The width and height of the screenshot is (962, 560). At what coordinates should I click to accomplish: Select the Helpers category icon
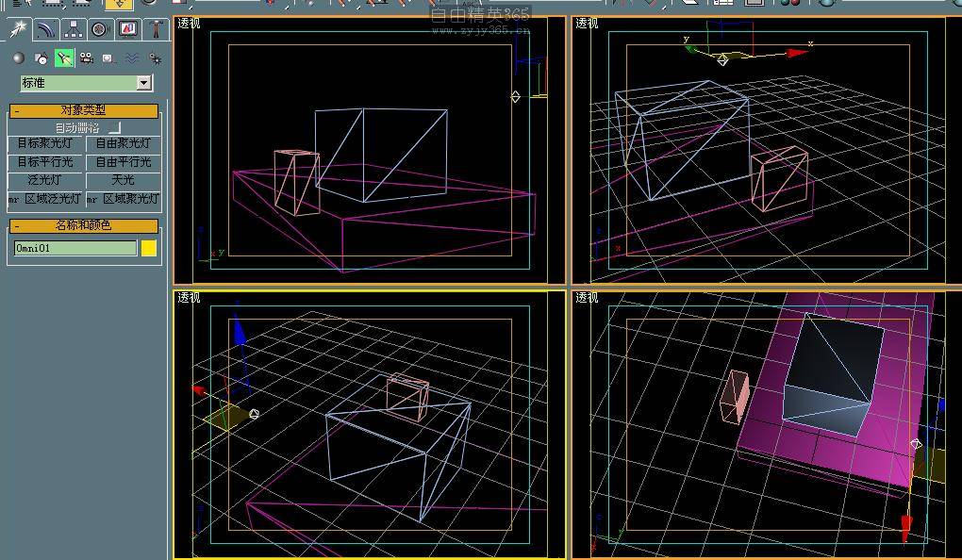click(x=108, y=58)
